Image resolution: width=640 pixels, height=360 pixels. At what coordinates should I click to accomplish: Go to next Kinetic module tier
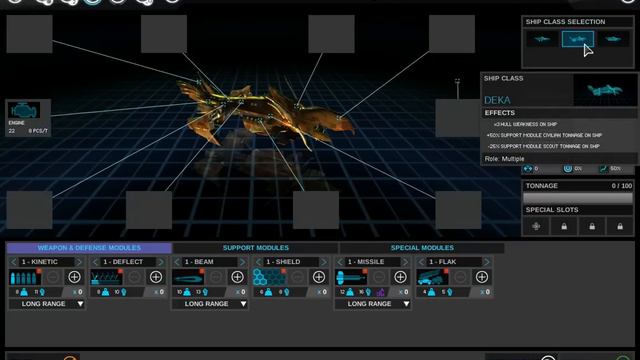coord(79,262)
